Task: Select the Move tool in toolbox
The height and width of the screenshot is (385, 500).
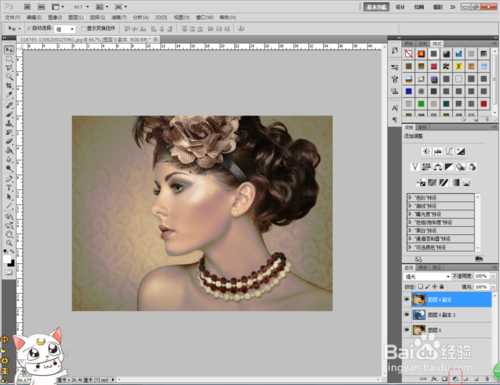Action: coord(9,50)
